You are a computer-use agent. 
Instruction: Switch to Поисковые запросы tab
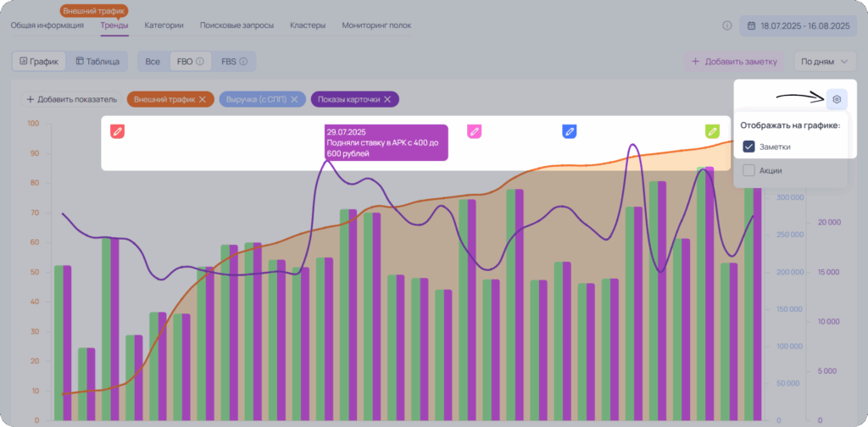click(x=237, y=25)
